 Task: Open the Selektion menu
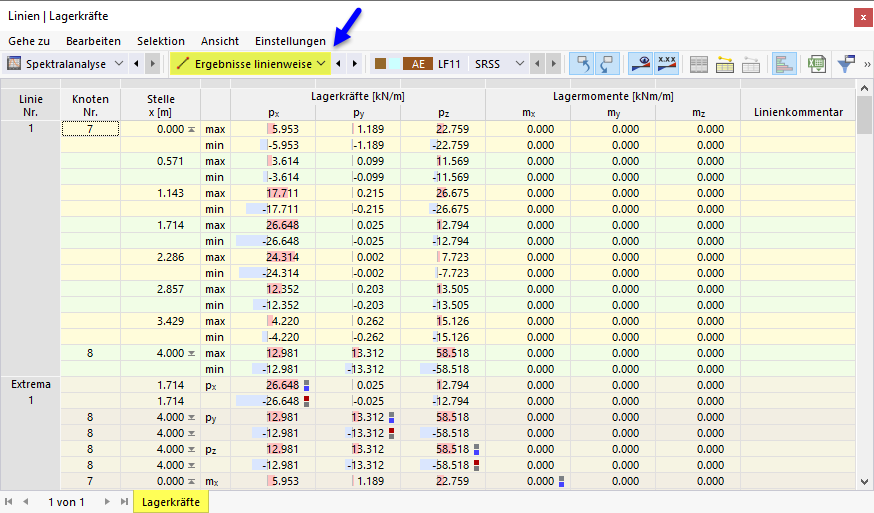[161, 41]
